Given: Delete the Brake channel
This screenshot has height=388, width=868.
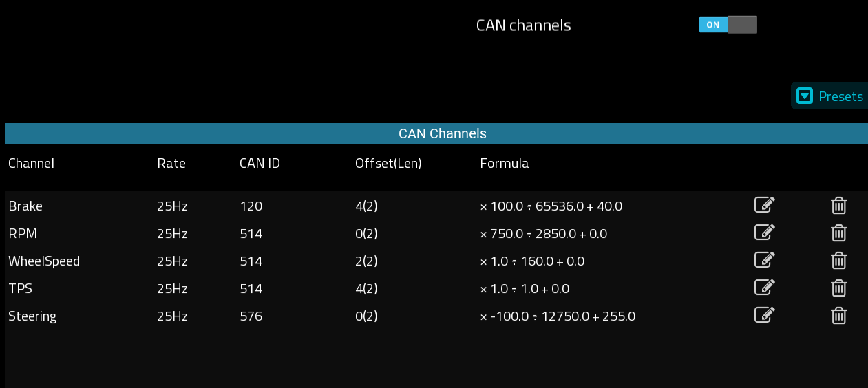Looking at the screenshot, I should point(838,205).
